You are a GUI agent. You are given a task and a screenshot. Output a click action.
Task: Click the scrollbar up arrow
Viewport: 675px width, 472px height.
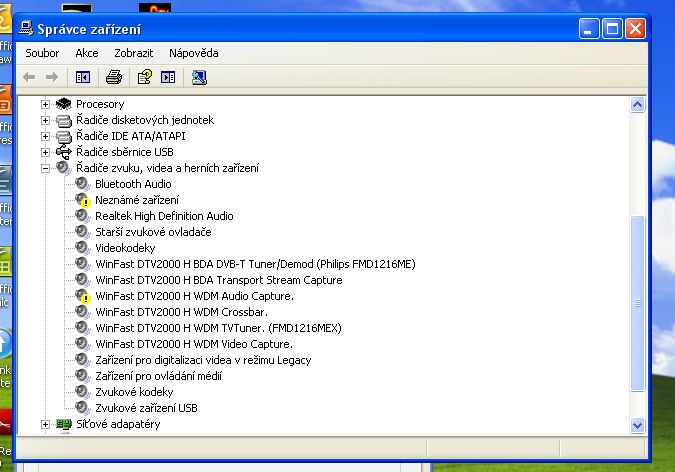click(x=637, y=105)
